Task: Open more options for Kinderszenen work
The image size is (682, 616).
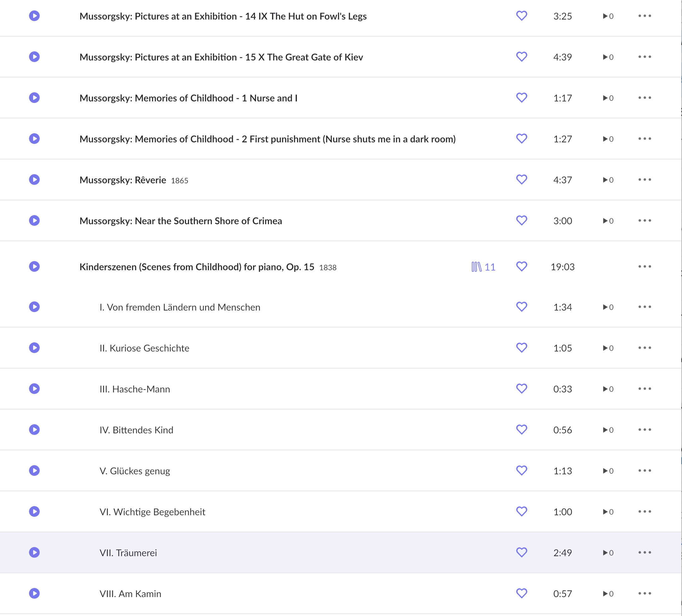Action: click(644, 266)
